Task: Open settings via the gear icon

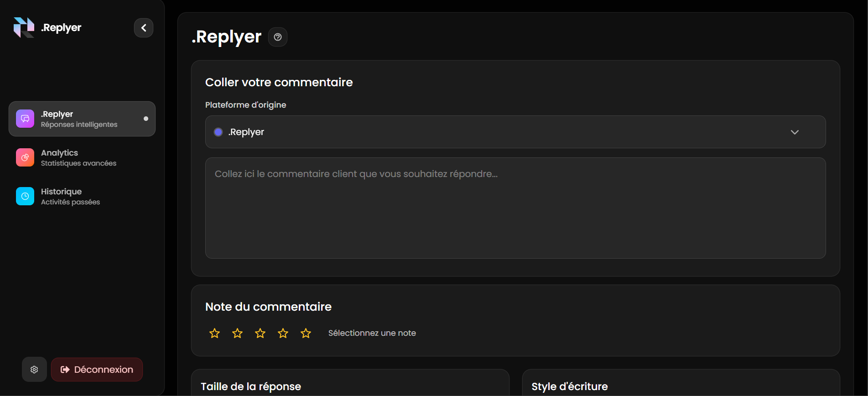Action: 34,370
